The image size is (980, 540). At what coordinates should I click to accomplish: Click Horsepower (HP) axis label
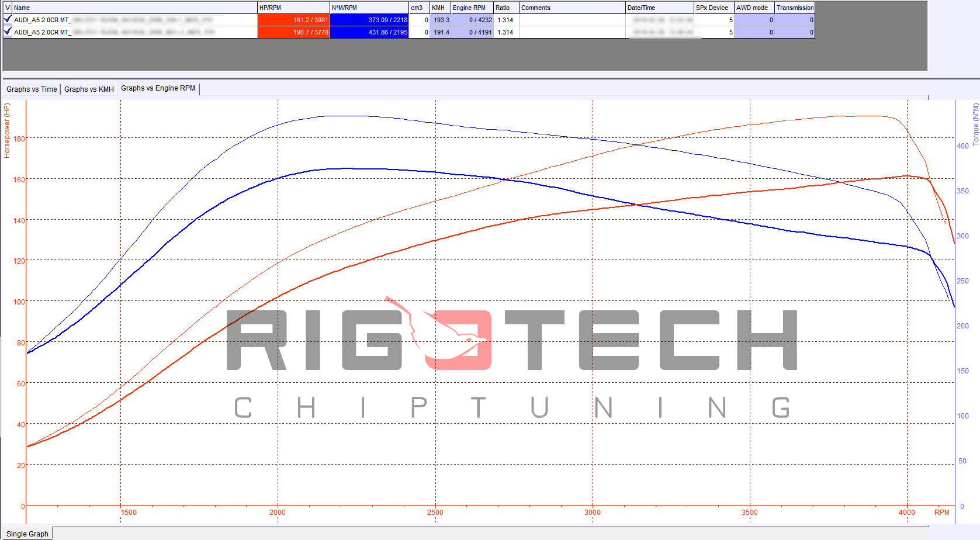[7, 131]
